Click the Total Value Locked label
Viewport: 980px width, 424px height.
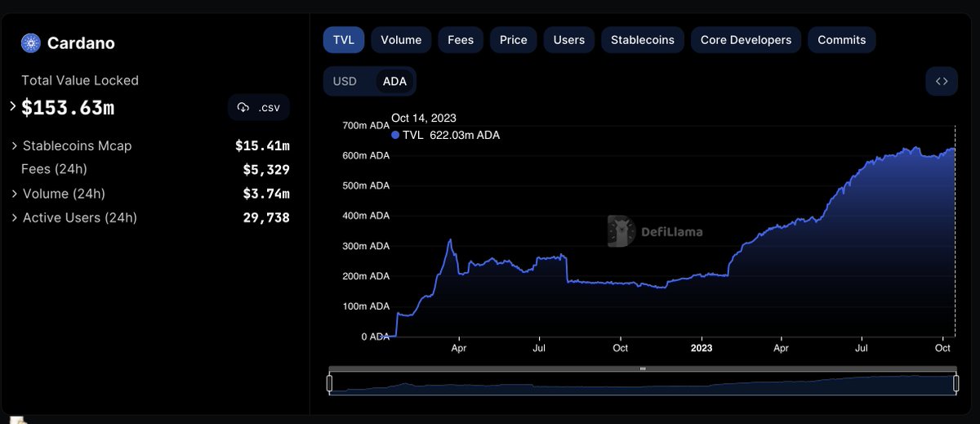[80, 80]
